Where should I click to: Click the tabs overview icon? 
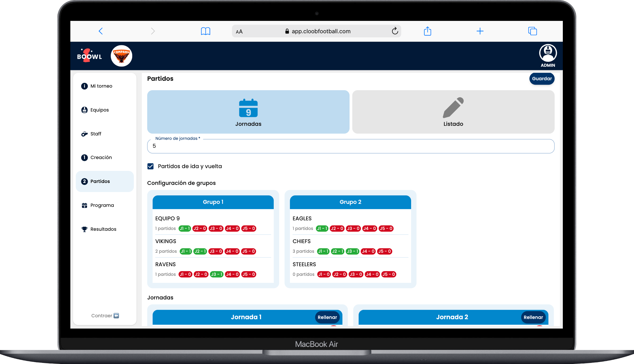[x=532, y=31]
